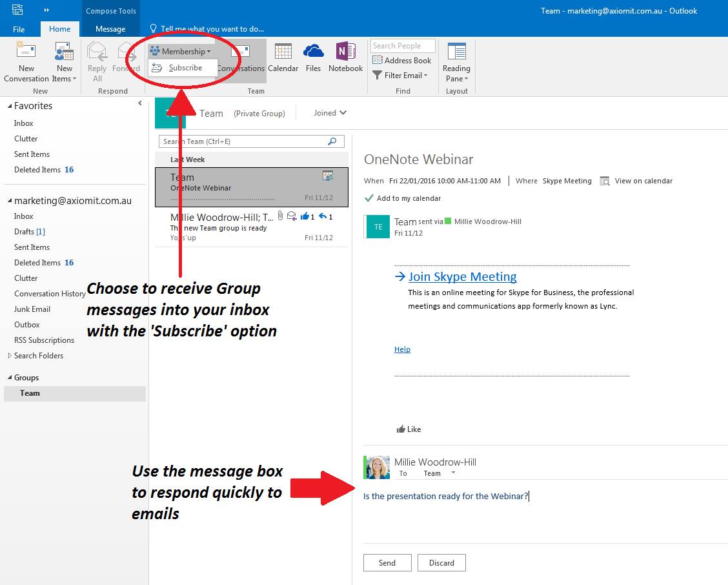Image resolution: width=728 pixels, height=585 pixels.
Task: Open Sent Items under Favorites
Action: pyautogui.click(x=32, y=154)
